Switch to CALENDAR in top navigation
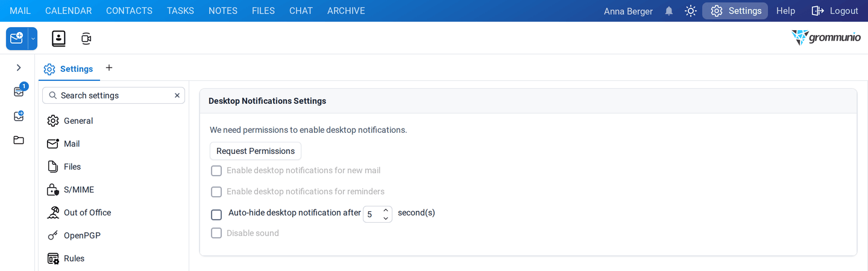This screenshot has height=271, width=868. click(69, 11)
